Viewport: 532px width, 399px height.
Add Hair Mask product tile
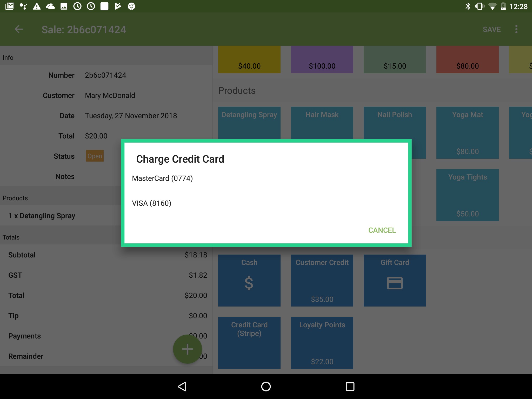click(x=322, y=123)
